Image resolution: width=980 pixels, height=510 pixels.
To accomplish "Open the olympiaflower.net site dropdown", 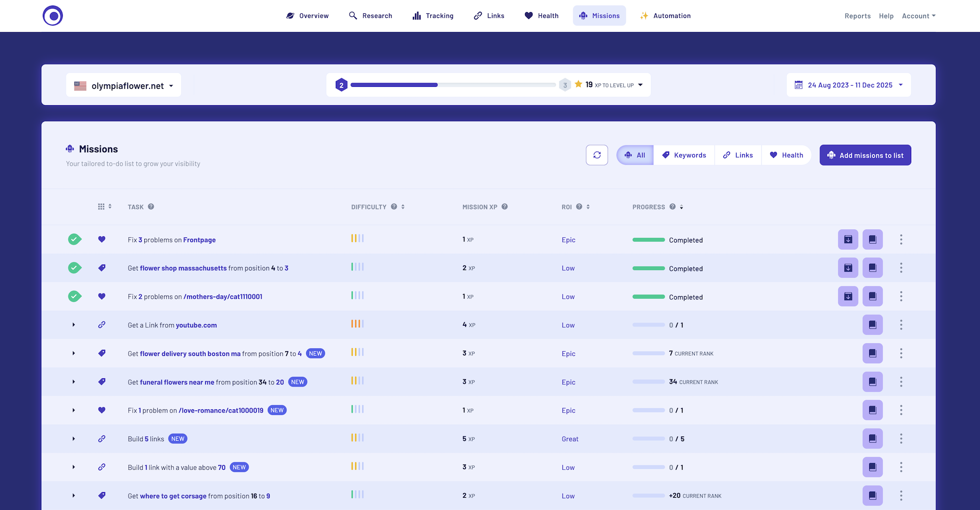I will point(124,85).
